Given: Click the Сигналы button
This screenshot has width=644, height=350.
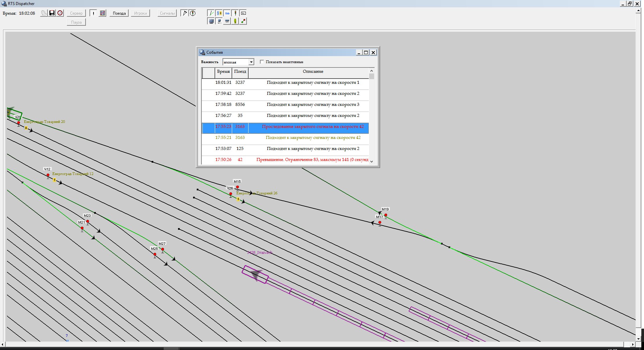Looking at the screenshot, I should [x=167, y=13].
